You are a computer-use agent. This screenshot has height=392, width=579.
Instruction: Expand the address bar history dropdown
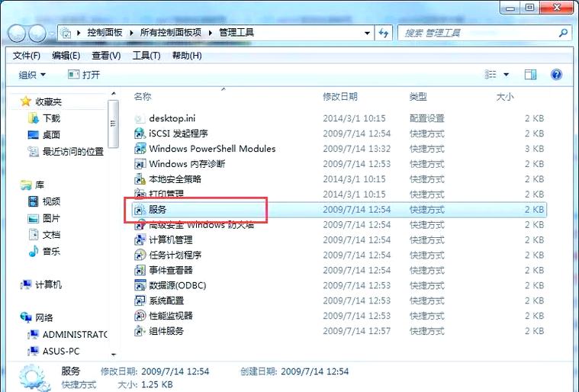pos(367,34)
